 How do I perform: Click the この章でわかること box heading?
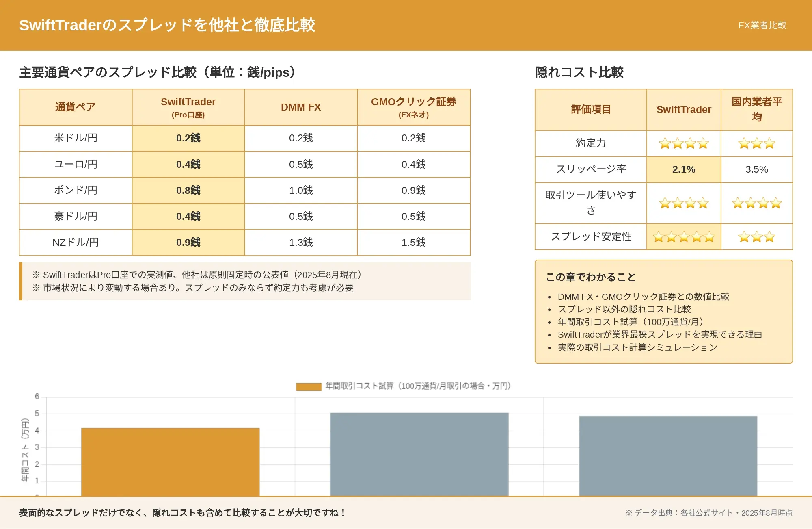[591, 277]
